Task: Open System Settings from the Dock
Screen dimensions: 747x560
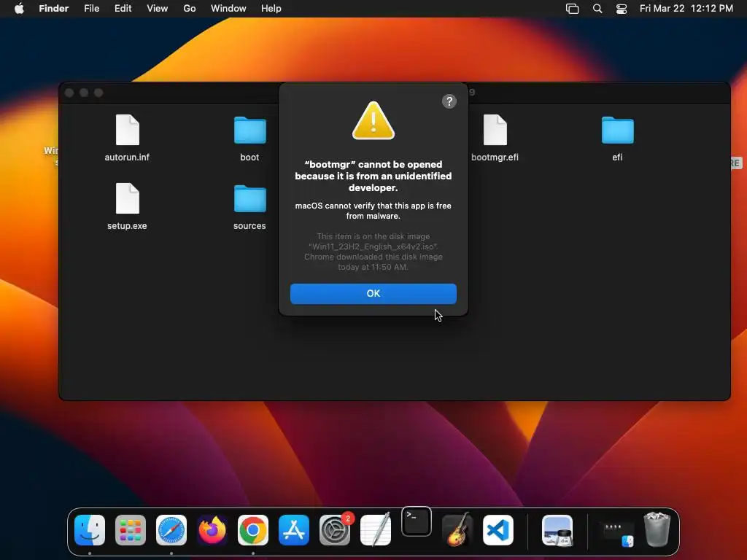Action: (335, 529)
